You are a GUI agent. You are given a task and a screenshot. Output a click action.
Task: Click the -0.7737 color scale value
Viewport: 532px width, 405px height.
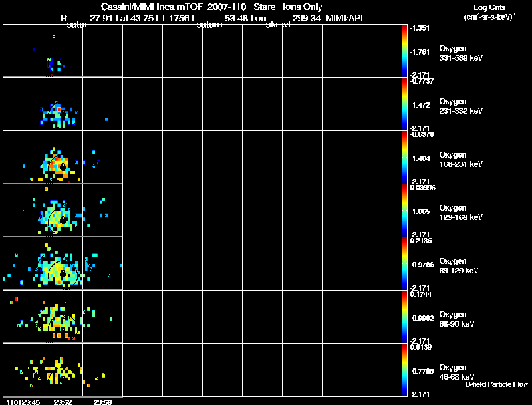422,81
